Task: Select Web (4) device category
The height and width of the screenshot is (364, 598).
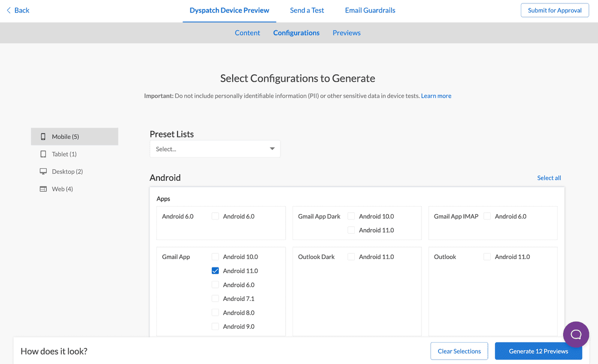Action: [x=74, y=189]
